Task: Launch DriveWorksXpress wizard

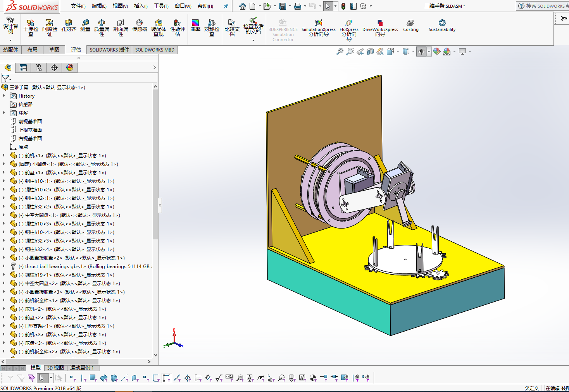Action: click(380, 28)
